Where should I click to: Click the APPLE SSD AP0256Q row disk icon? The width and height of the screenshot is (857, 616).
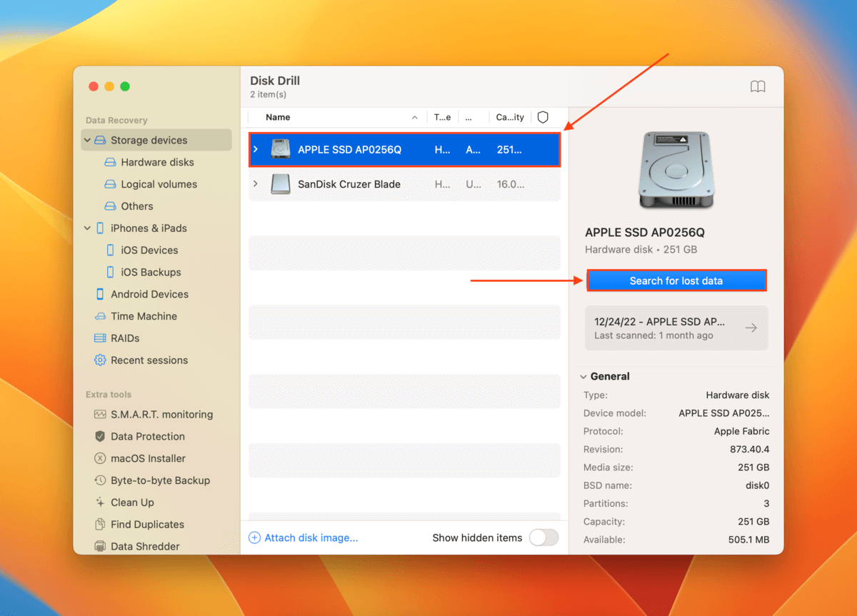coord(280,150)
